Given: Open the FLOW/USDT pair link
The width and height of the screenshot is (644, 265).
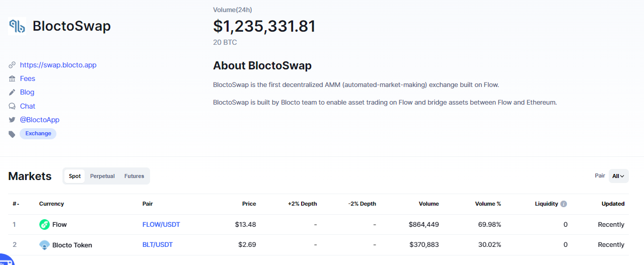Looking at the screenshot, I should coord(161,225).
